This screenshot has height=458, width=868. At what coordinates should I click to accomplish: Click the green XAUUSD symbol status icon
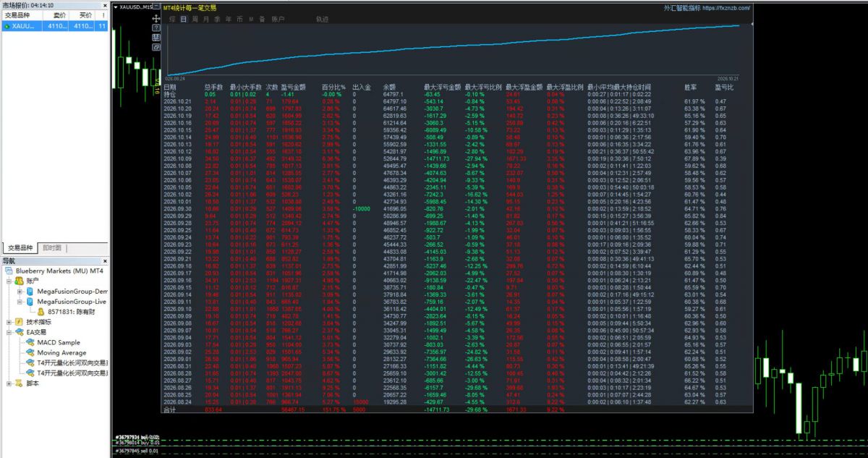coord(7,25)
